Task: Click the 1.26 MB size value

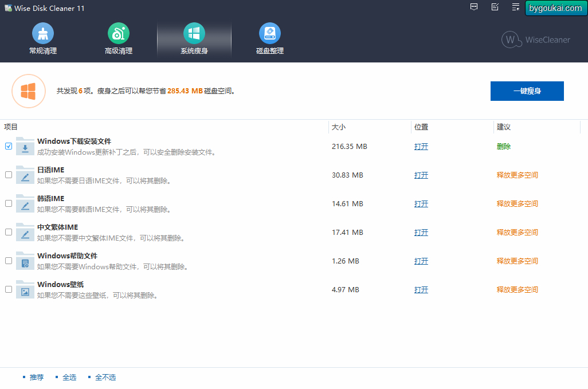Action: pyautogui.click(x=346, y=261)
